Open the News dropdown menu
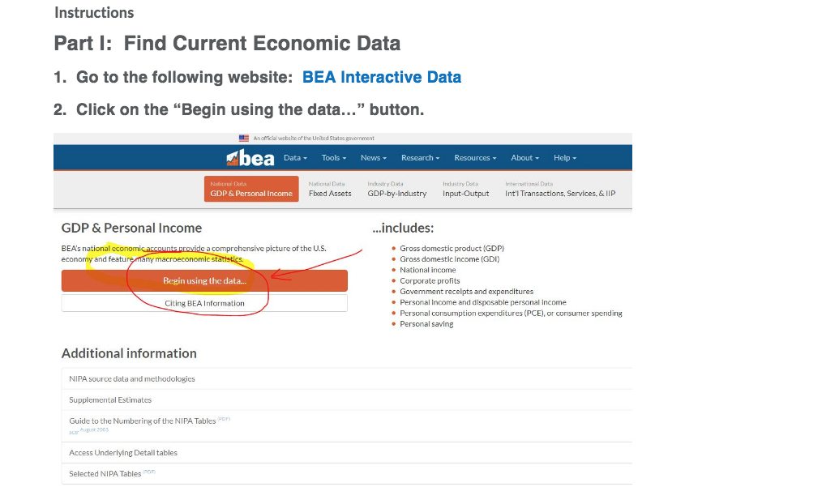822x504 pixels. click(373, 158)
